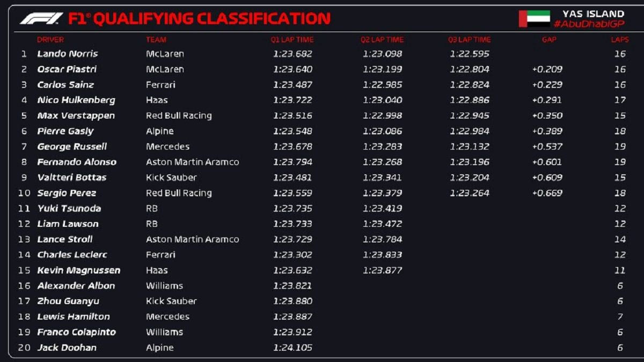
Task: Click Carlos Sainz's Q3 time 1:22.824
Action: point(470,85)
